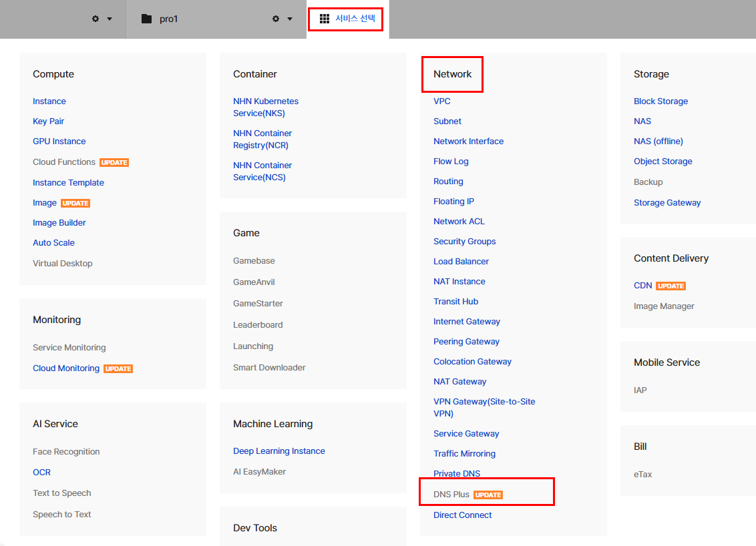The width and height of the screenshot is (756, 546).
Task: Open Image Builder
Action: [59, 223]
